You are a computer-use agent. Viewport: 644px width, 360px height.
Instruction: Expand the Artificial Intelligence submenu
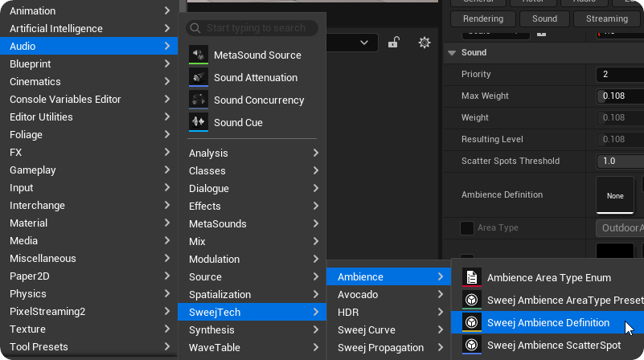click(x=88, y=28)
